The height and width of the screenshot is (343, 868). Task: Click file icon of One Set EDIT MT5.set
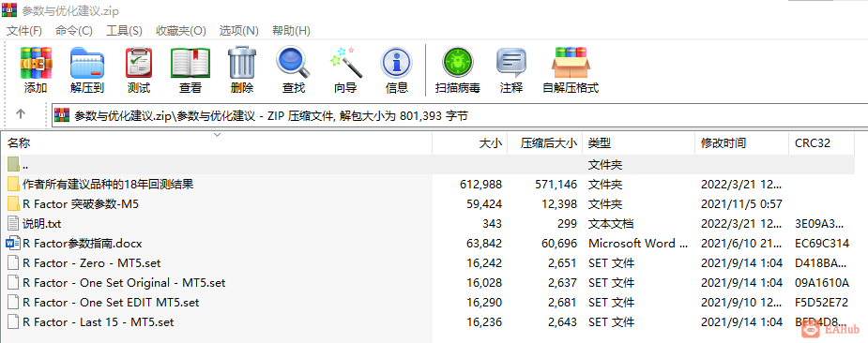(14, 302)
